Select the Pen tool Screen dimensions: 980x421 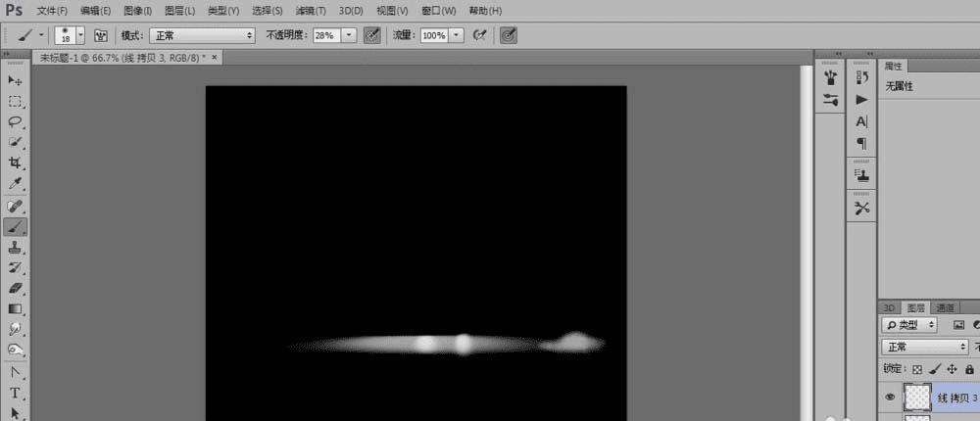tap(15, 373)
